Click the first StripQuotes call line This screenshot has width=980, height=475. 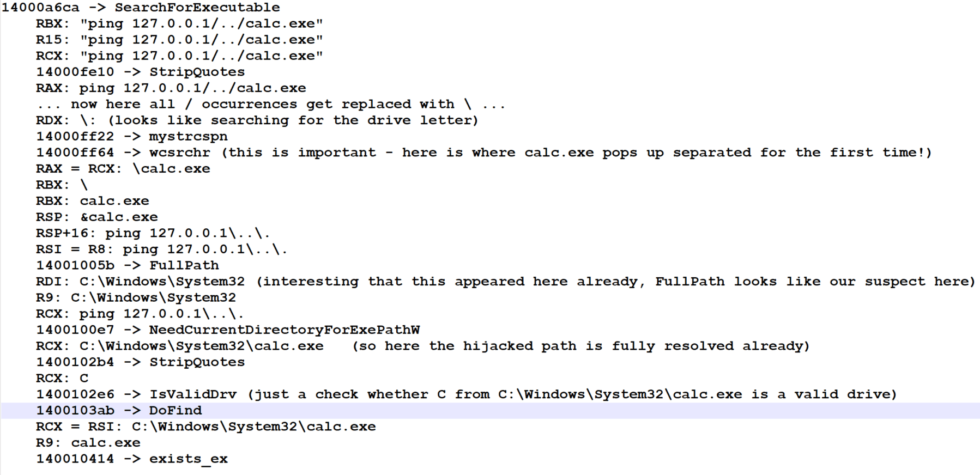[x=141, y=72]
